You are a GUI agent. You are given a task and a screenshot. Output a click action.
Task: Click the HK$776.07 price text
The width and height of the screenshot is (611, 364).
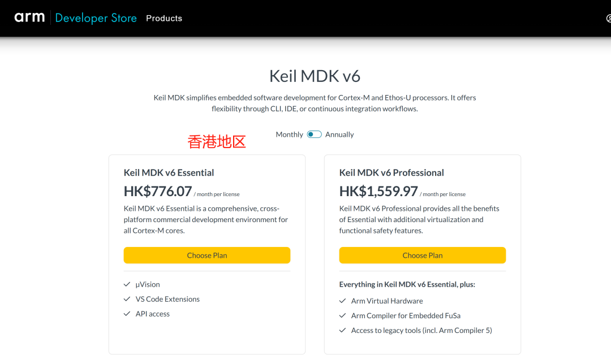158,191
